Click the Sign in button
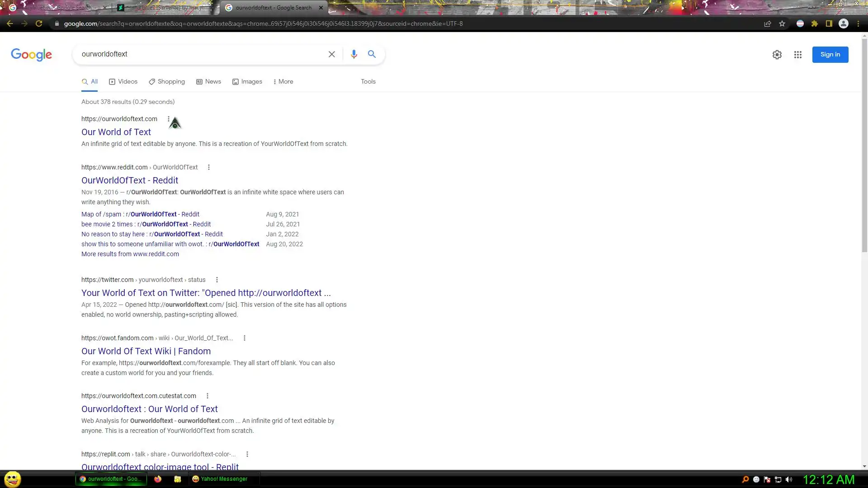Viewport: 868px width, 488px height. pyautogui.click(x=830, y=55)
